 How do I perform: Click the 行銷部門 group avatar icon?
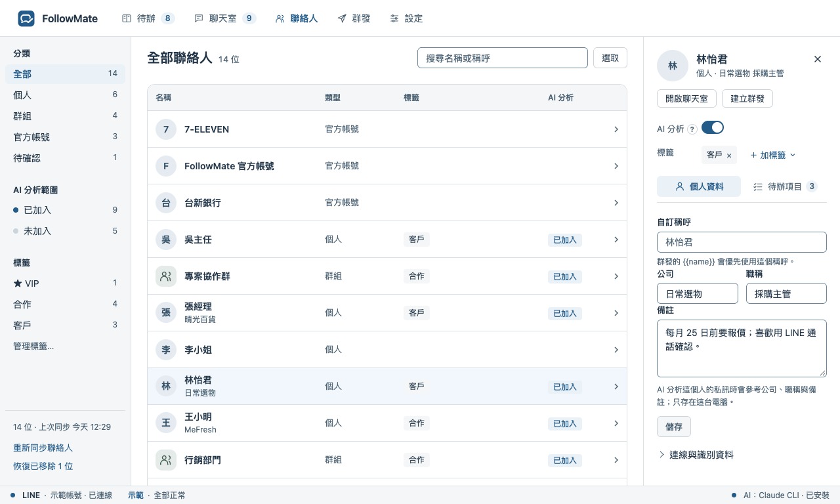(x=166, y=460)
